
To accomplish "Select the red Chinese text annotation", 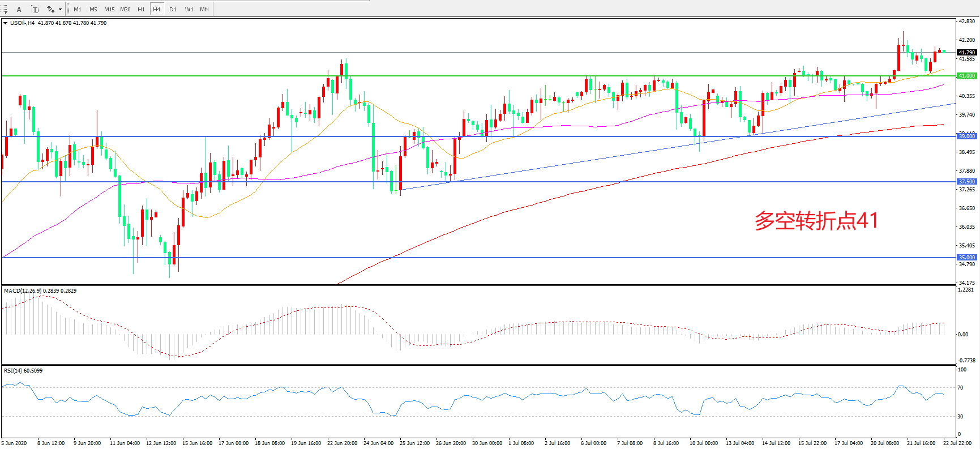I will [816, 220].
